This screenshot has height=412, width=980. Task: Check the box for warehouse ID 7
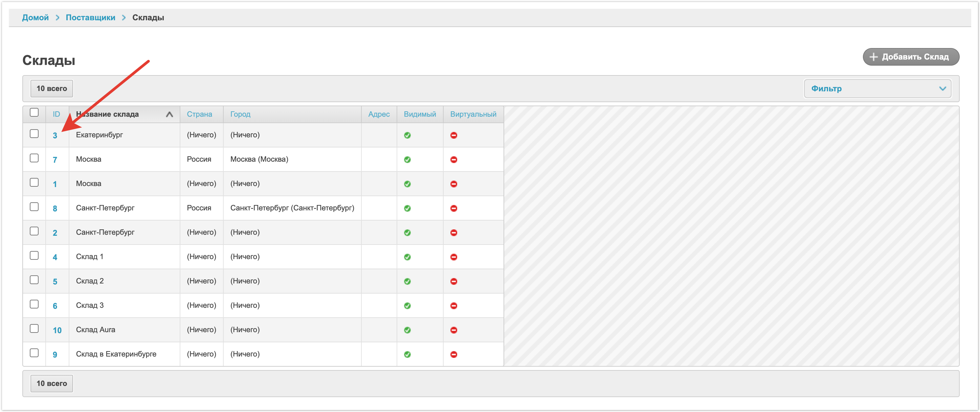pos(34,158)
